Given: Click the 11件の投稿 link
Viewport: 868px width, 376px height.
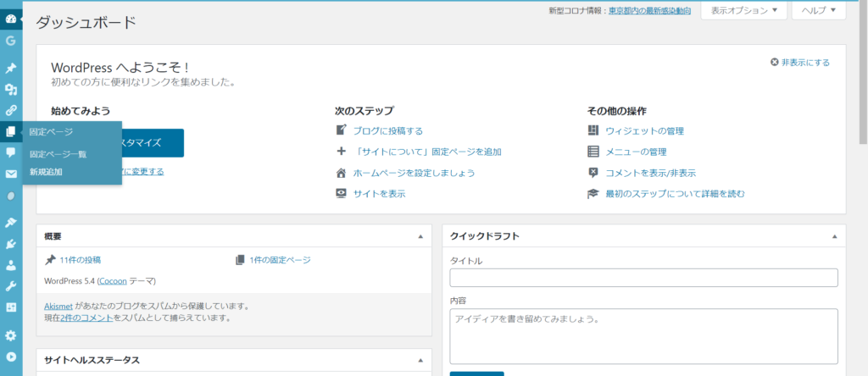Looking at the screenshot, I should coord(81,259).
